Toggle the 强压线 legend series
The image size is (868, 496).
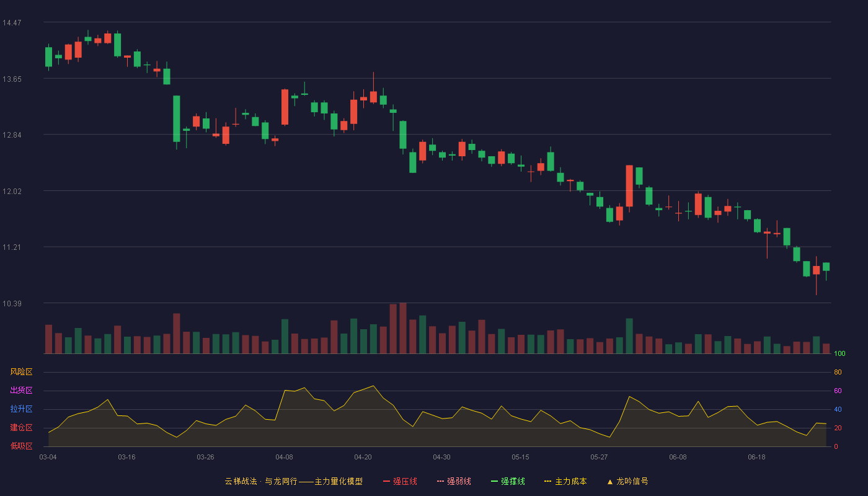pyautogui.click(x=400, y=481)
